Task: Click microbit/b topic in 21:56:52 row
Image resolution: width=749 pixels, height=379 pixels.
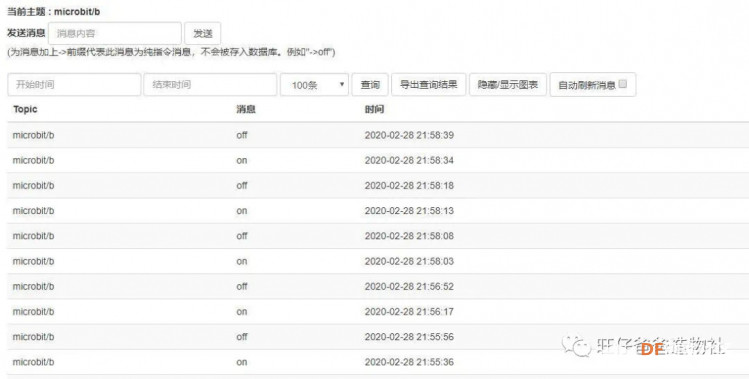Action: (33, 286)
